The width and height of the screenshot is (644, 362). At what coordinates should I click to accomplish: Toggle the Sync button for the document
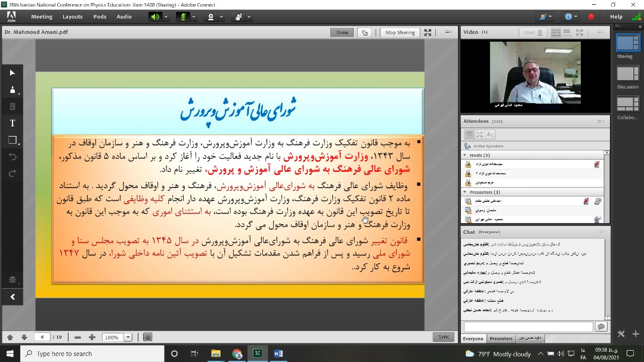pos(444,337)
